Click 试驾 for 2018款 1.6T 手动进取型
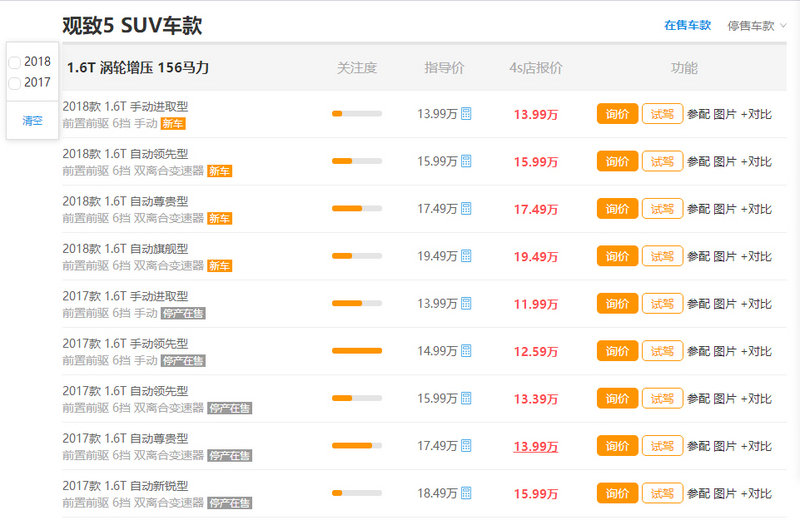 coord(662,114)
